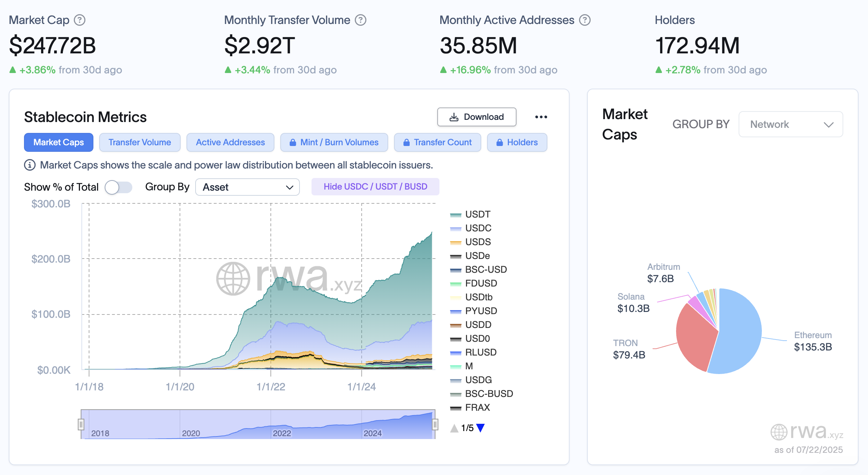
Task: Go to next legend page with down arrow
Action: point(481,428)
